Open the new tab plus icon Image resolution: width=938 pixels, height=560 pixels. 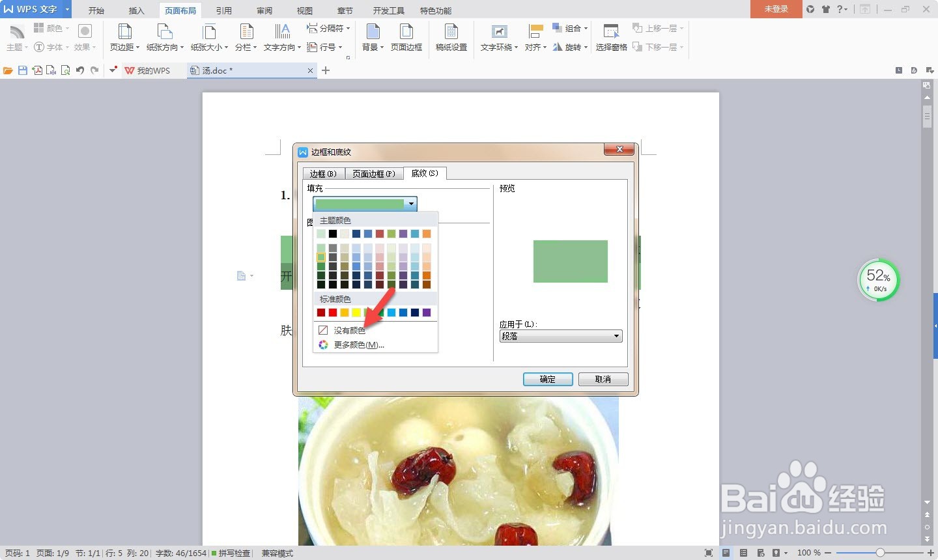(x=326, y=70)
